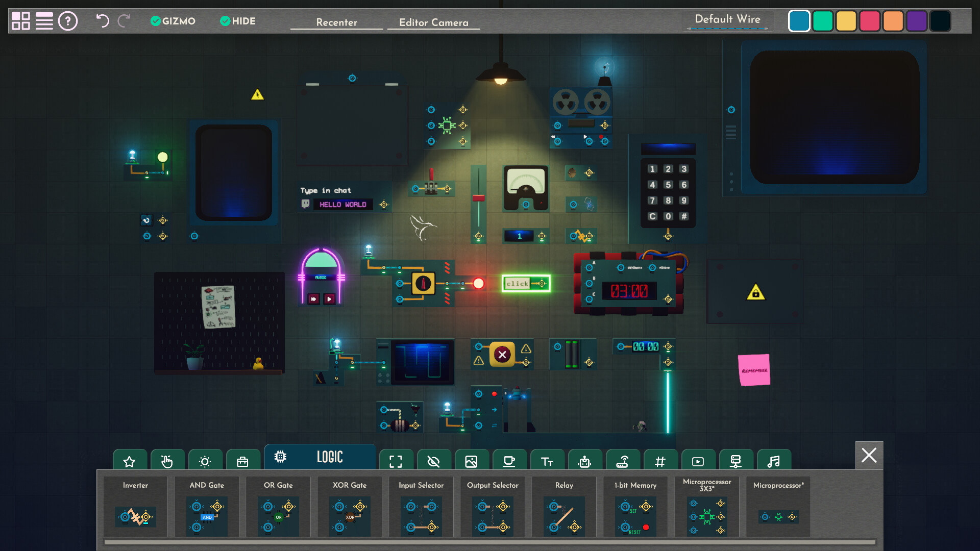The height and width of the screenshot is (551, 980).
Task: Undo last action with undo arrow
Action: (102, 21)
